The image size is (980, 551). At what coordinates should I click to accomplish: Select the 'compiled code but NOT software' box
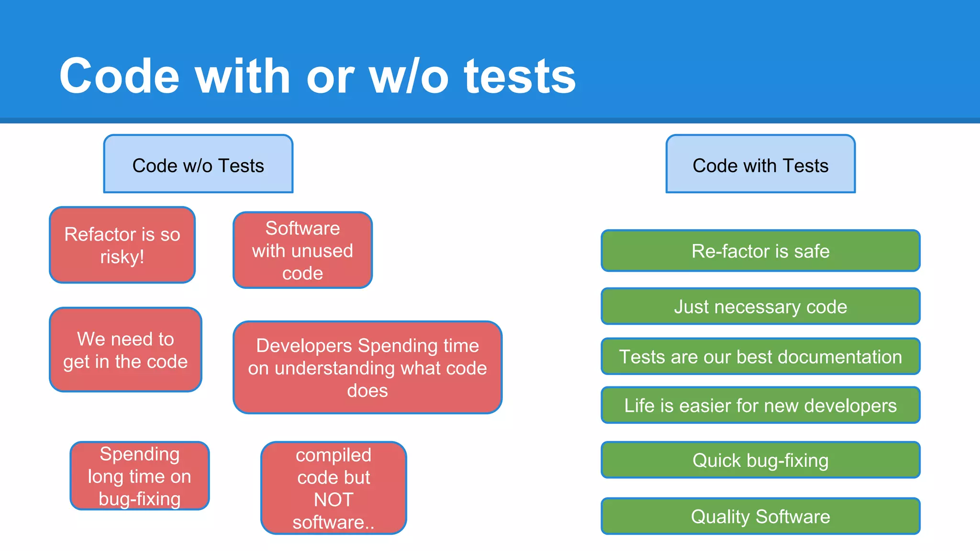pyautogui.click(x=334, y=488)
